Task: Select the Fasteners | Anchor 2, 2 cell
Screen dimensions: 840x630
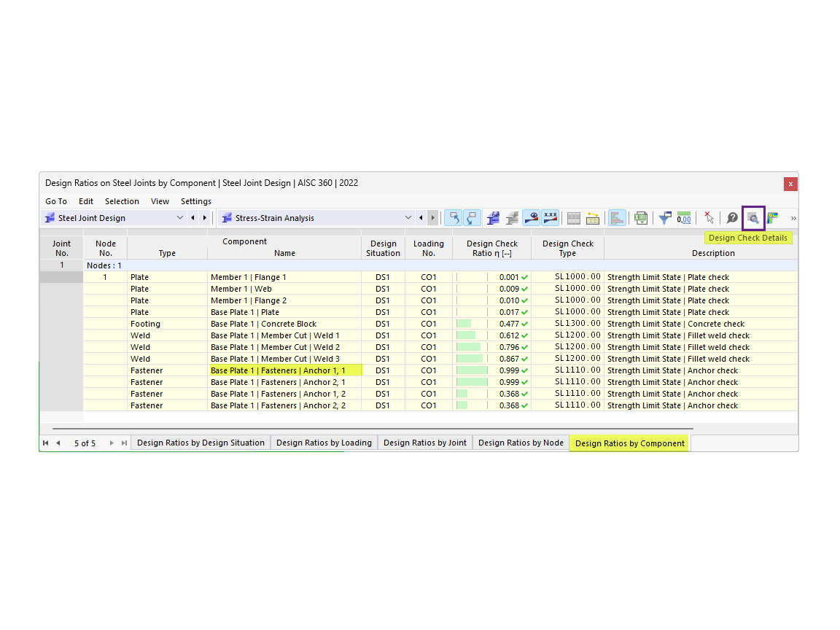Action: [284, 405]
